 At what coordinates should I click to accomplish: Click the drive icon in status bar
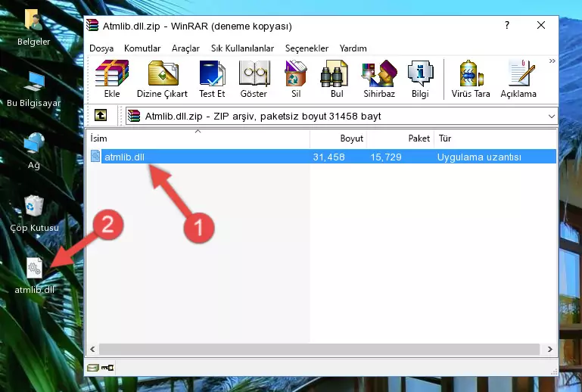click(x=93, y=368)
